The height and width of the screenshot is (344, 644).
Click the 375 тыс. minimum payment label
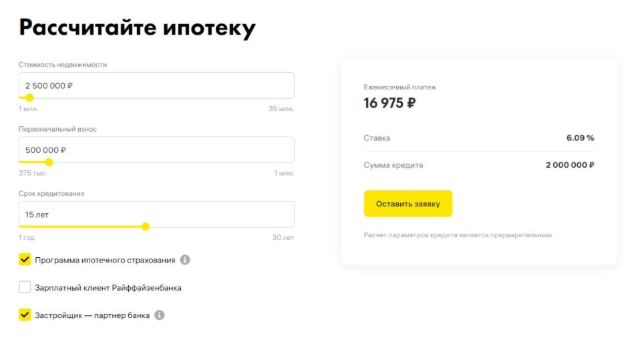pos(32,173)
